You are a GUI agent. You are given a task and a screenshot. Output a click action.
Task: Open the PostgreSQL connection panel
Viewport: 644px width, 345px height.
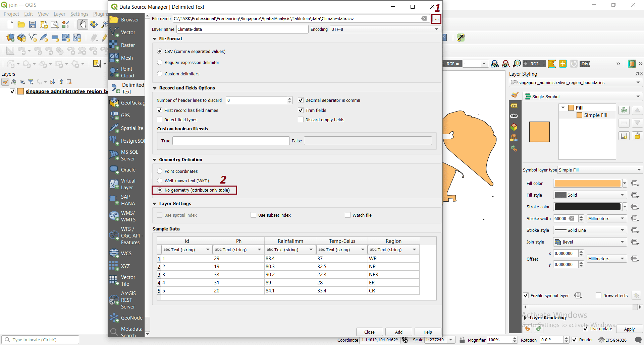coord(127,140)
